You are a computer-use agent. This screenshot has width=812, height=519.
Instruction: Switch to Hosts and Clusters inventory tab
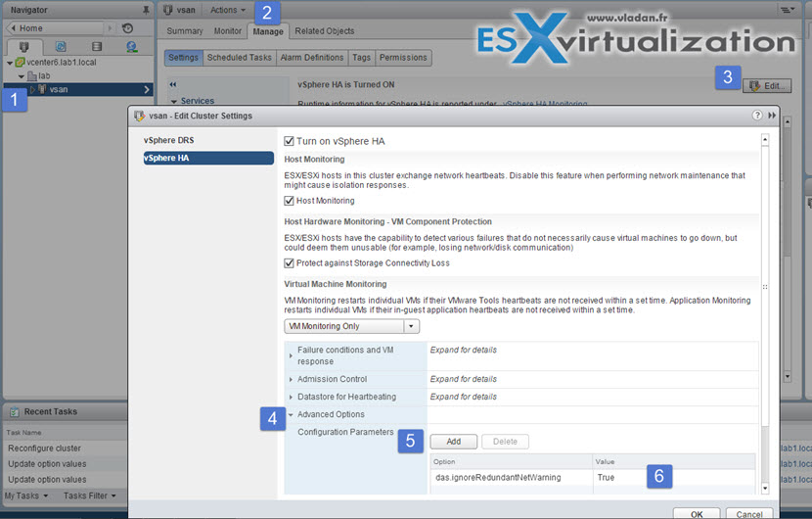(x=23, y=47)
